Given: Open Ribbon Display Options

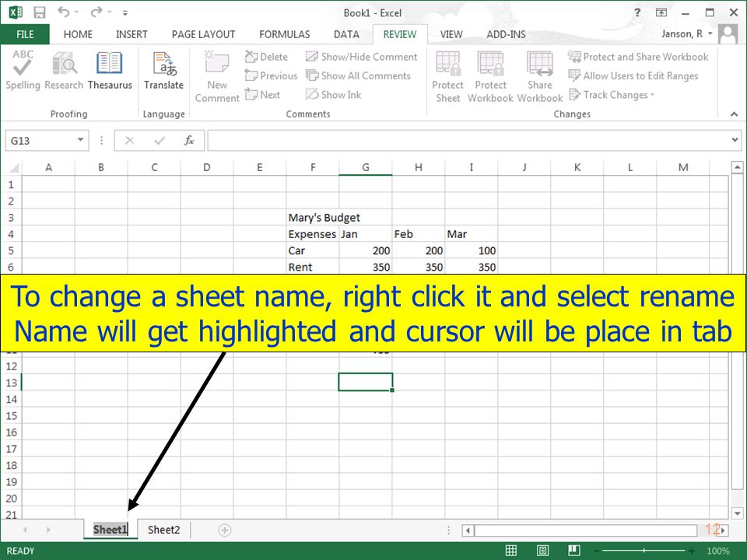Looking at the screenshot, I should coord(661,13).
